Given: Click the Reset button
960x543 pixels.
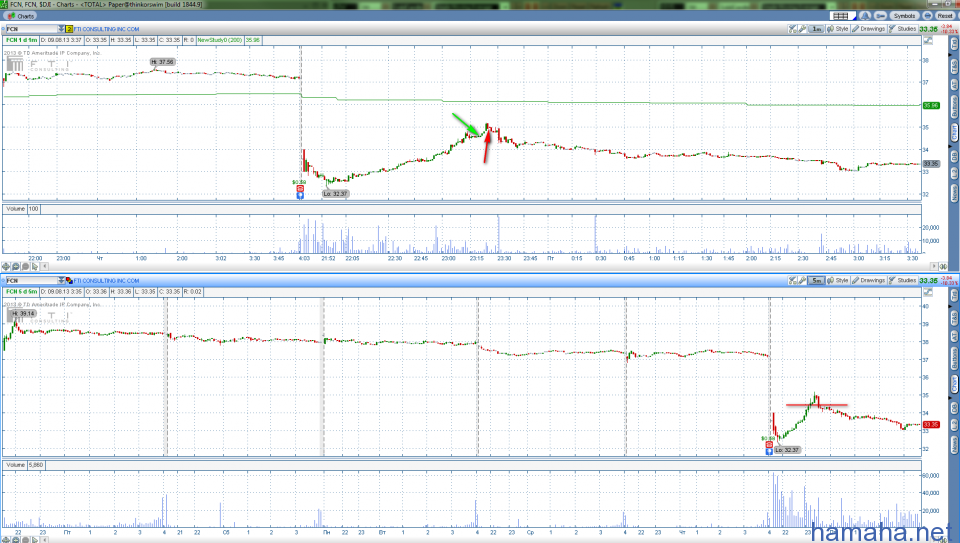Looking at the screenshot, I should (x=945, y=16).
